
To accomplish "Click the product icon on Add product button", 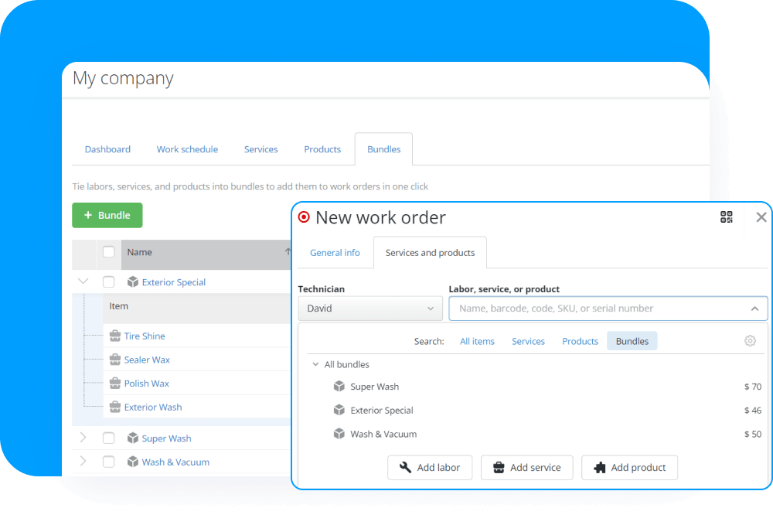I will point(602,467).
